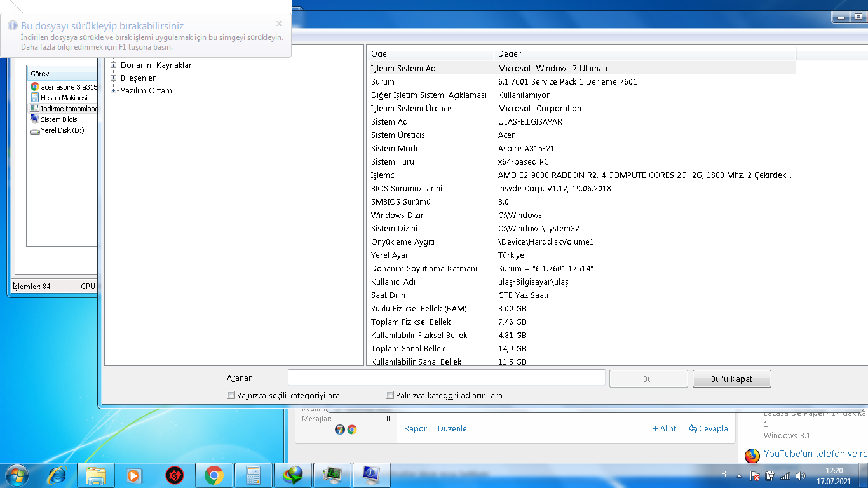Select the İşletim Sistemi Adı row
868x488 pixels.
pyautogui.click(x=581, y=68)
